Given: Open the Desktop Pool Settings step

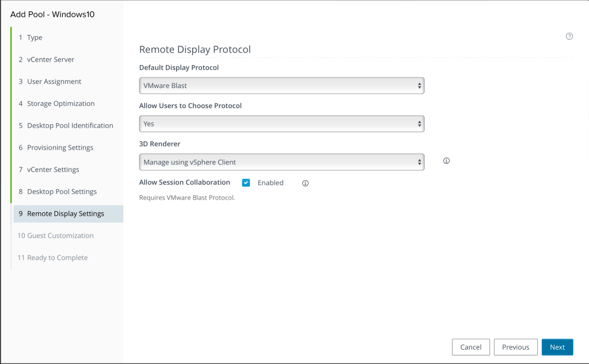Looking at the screenshot, I should pos(62,192).
